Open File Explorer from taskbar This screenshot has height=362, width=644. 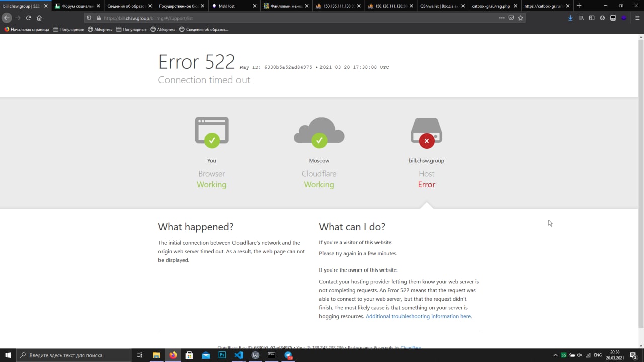tap(156, 355)
